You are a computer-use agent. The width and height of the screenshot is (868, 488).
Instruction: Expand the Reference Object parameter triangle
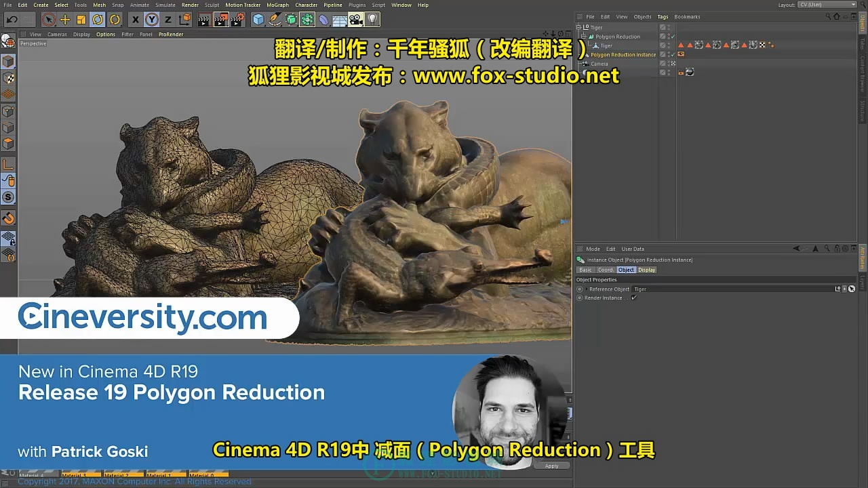(x=587, y=289)
